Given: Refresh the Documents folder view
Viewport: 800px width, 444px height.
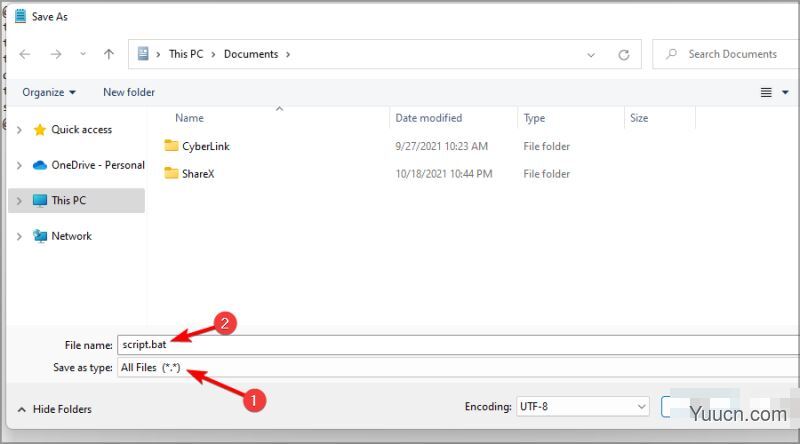Looking at the screenshot, I should [623, 55].
